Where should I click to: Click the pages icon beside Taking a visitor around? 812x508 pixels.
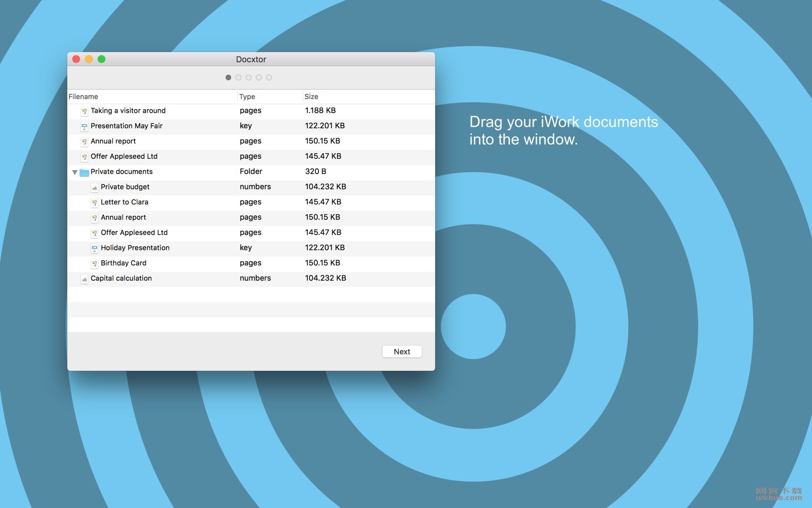84,111
